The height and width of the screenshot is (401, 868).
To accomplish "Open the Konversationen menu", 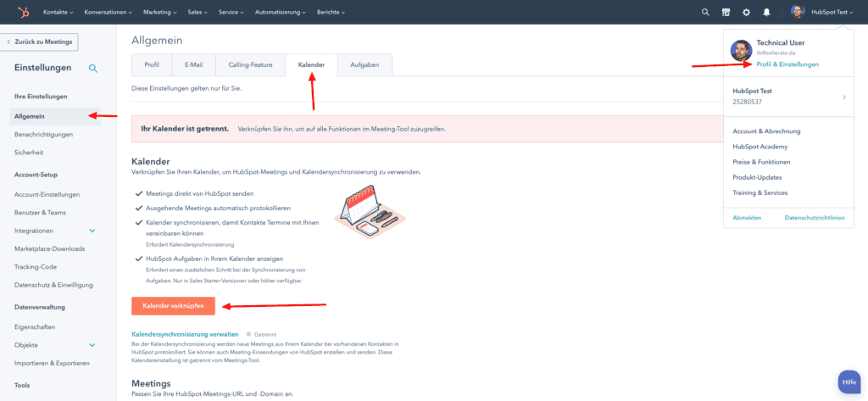I will click(x=108, y=12).
